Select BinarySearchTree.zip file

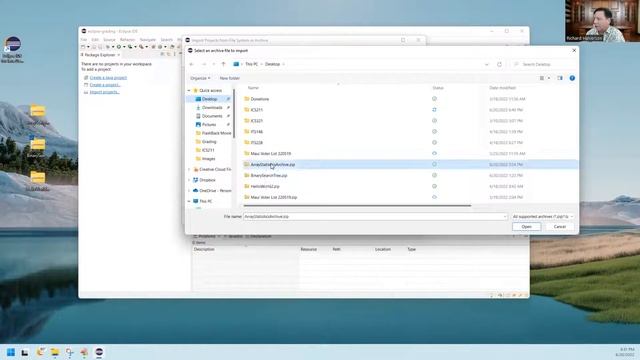point(269,176)
